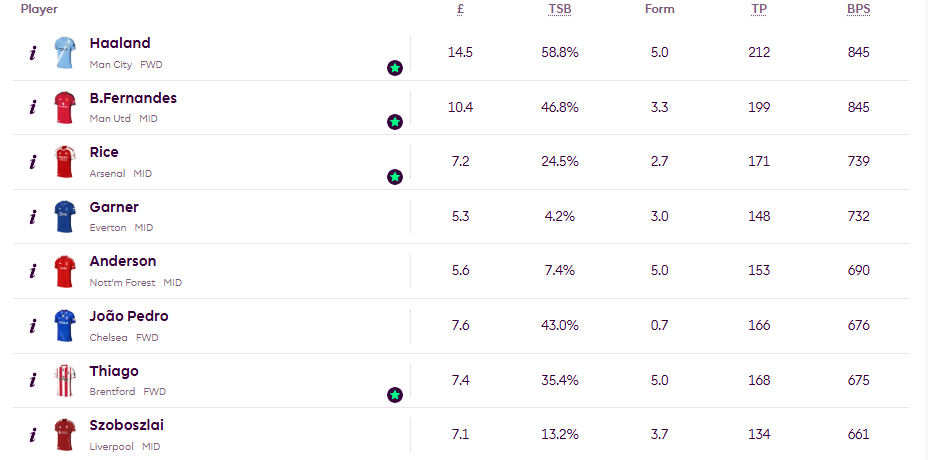Click Thiago's striped Brentford shirt
Image resolution: width=928 pixels, height=460 pixels.
[x=65, y=379]
